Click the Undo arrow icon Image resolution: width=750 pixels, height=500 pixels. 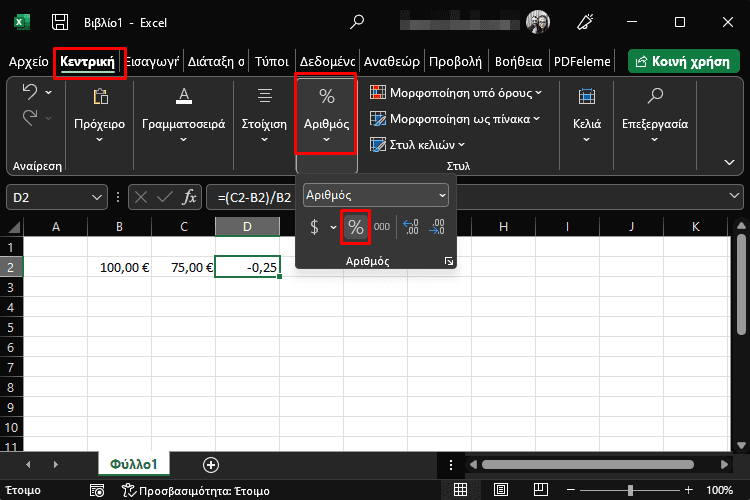pos(30,92)
